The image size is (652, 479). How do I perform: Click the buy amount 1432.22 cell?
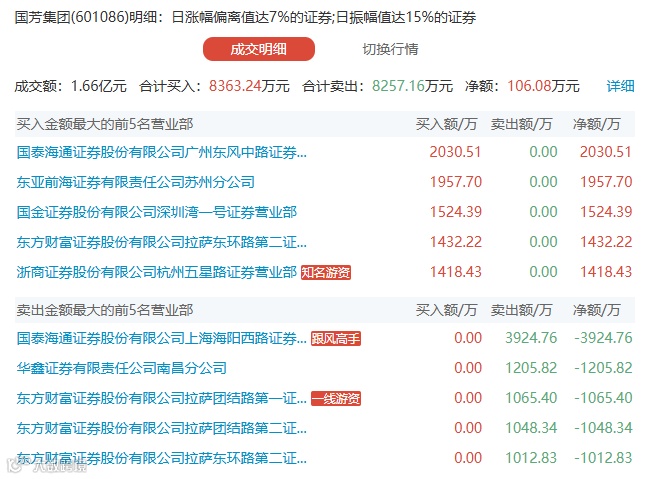[x=455, y=242]
